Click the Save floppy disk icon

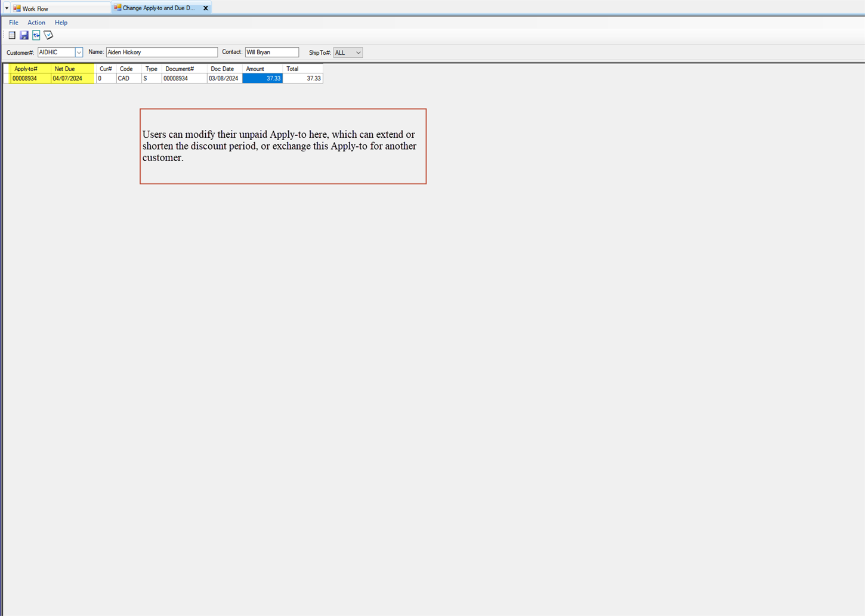[x=24, y=36]
